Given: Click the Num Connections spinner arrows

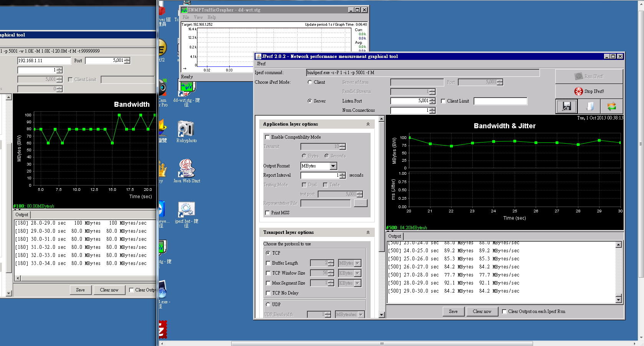Looking at the screenshot, I should (432, 110).
